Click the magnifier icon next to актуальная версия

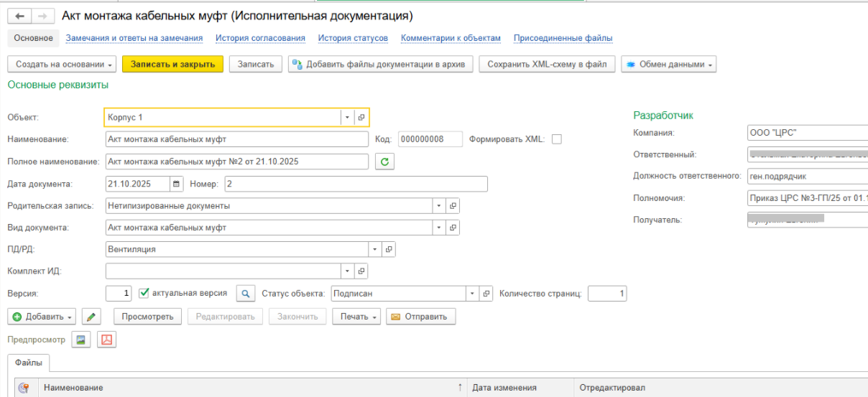(246, 294)
